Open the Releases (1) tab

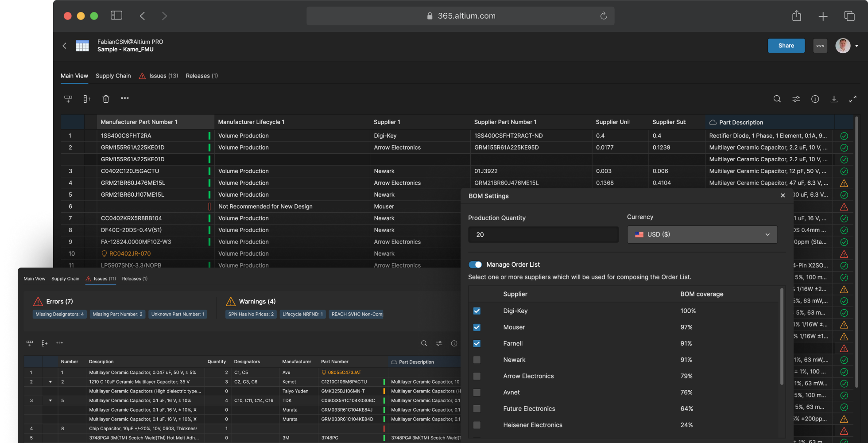click(201, 76)
